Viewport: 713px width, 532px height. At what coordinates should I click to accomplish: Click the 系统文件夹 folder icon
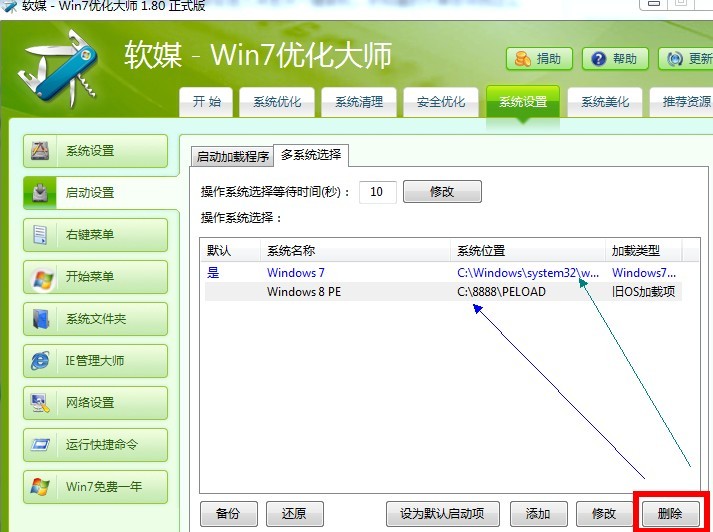pos(40,319)
